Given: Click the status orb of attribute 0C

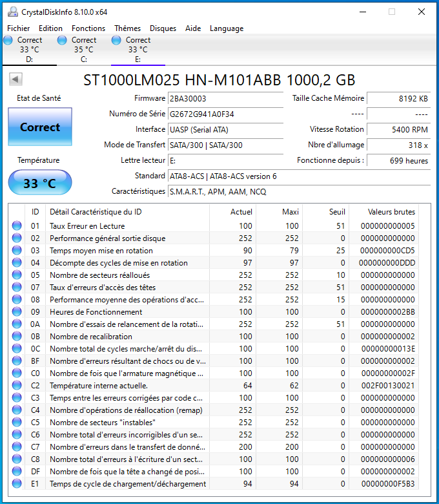Looking at the screenshot, I should [17, 348].
